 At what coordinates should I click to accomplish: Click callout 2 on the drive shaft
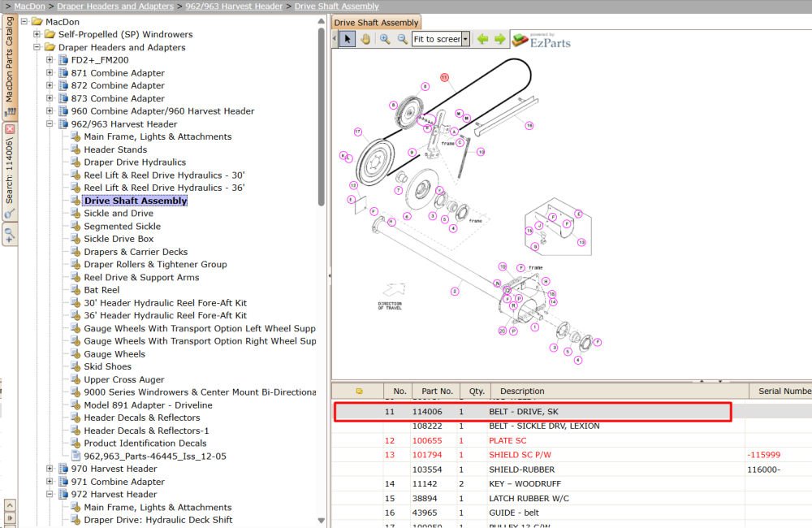[x=455, y=291]
